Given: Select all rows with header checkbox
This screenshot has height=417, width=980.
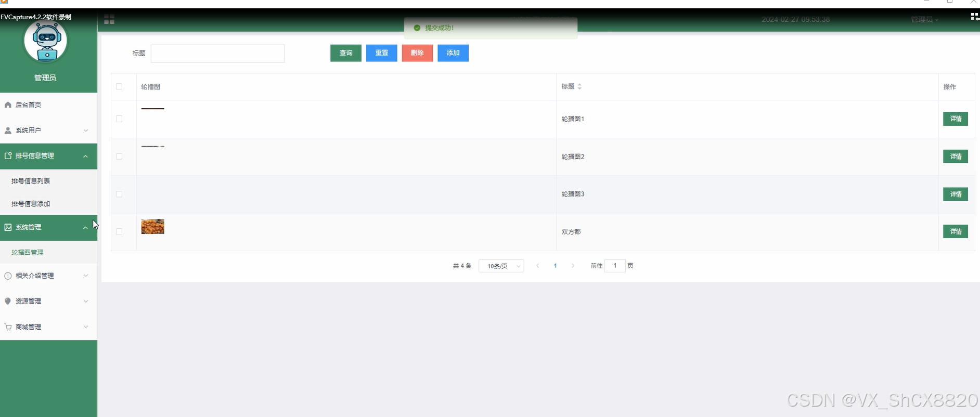Looking at the screenshot, I should (x=119, y=87).
